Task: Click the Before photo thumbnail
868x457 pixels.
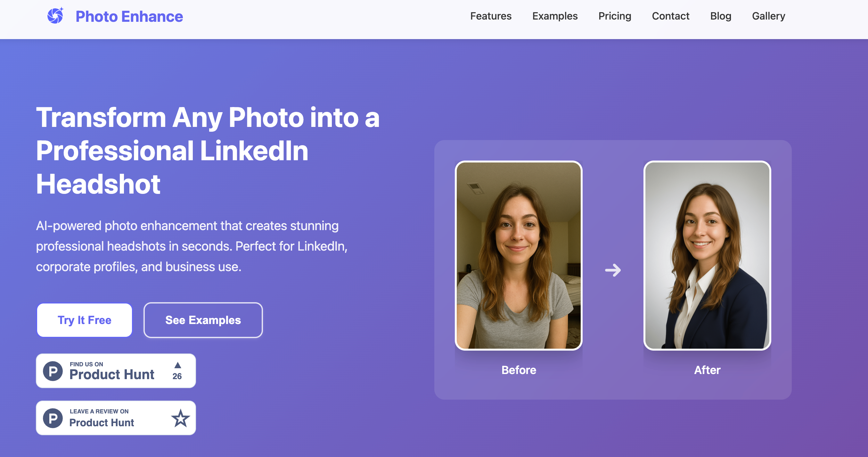Action: (x=519, y=255)
